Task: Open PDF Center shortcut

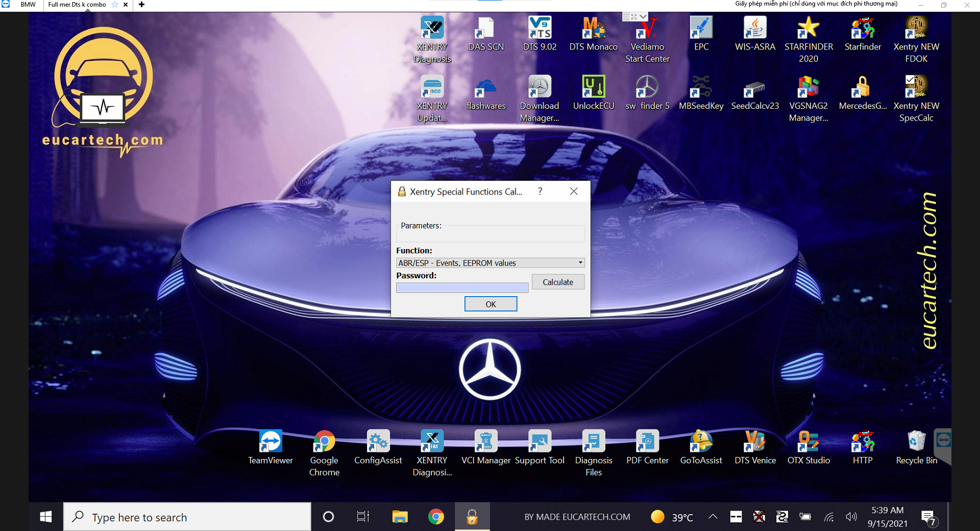Action: click(647, 447)
